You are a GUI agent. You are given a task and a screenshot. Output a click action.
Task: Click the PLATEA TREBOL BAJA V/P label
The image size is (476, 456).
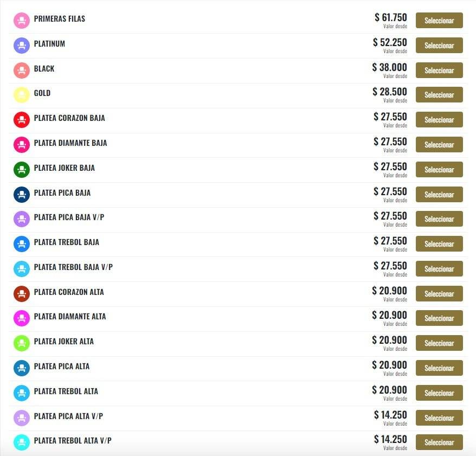[73, 267]
